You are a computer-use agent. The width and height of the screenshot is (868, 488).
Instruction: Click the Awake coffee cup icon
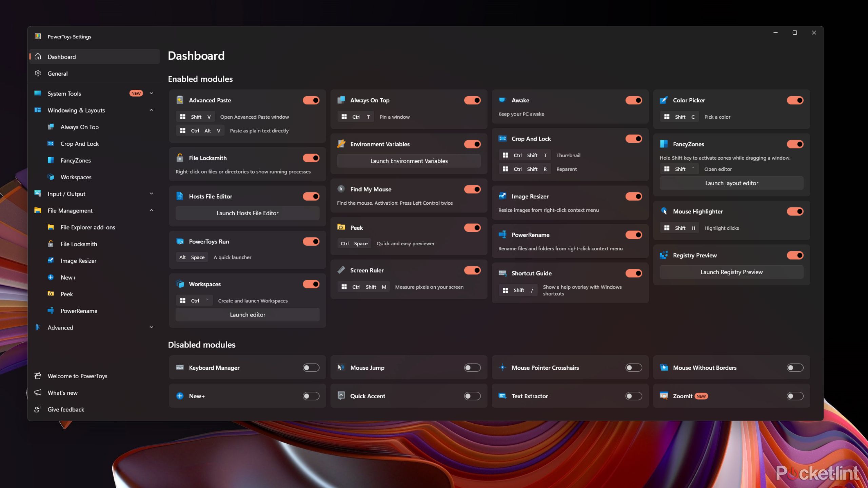click(502, 100)
